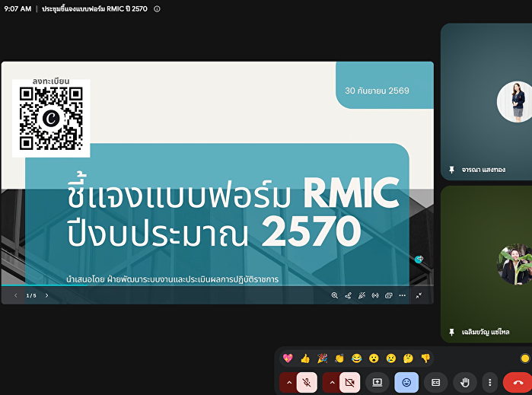Click the meeting title RMIC ปี 2570
The height and width of the screenshot is (395, 532).
(x=94, y=9)
